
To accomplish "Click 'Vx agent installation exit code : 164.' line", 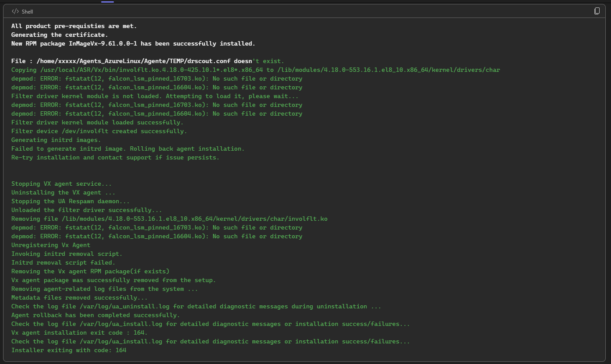I will click(x=79, y=333).
